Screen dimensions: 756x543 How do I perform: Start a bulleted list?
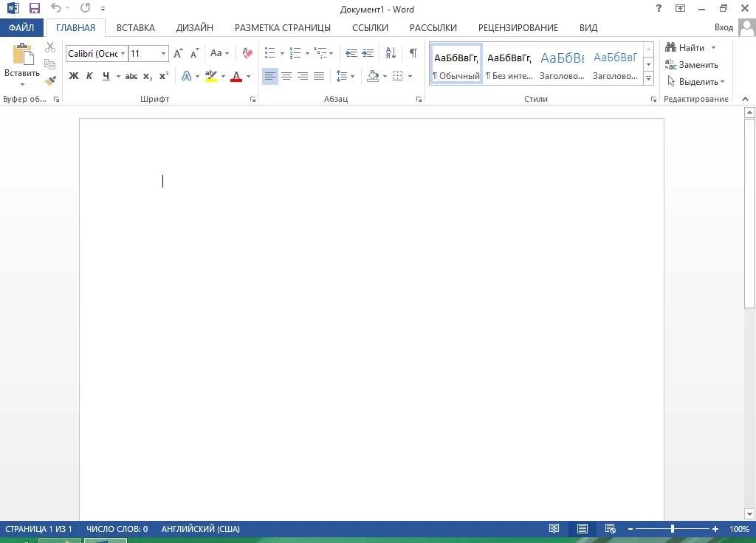point(270,53)
